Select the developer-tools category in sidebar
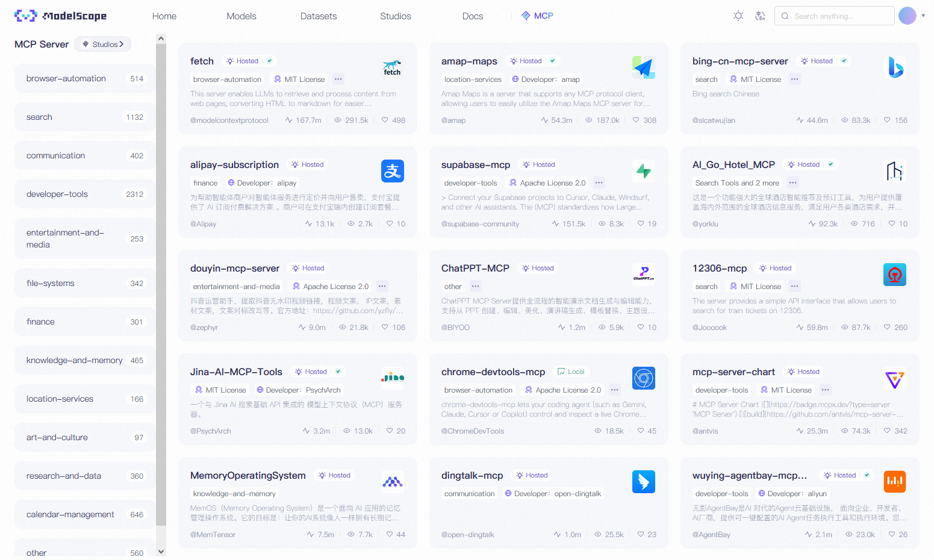 point(57,194)
